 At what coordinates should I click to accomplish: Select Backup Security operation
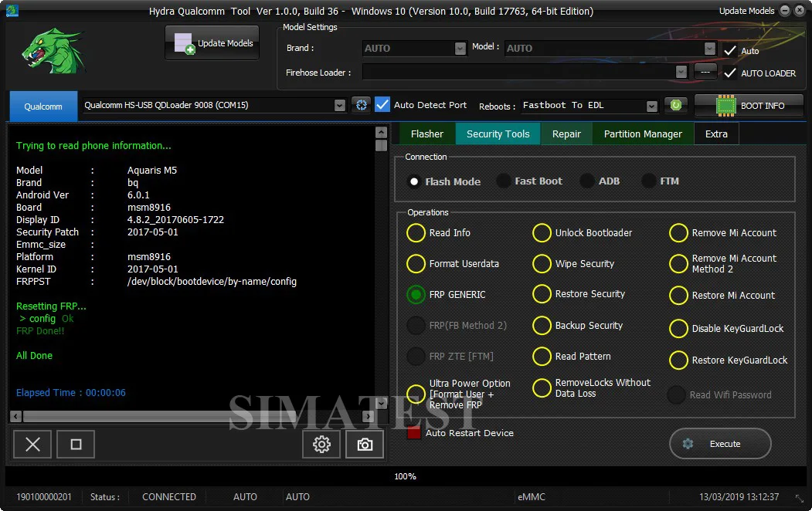tap(542, 325)
